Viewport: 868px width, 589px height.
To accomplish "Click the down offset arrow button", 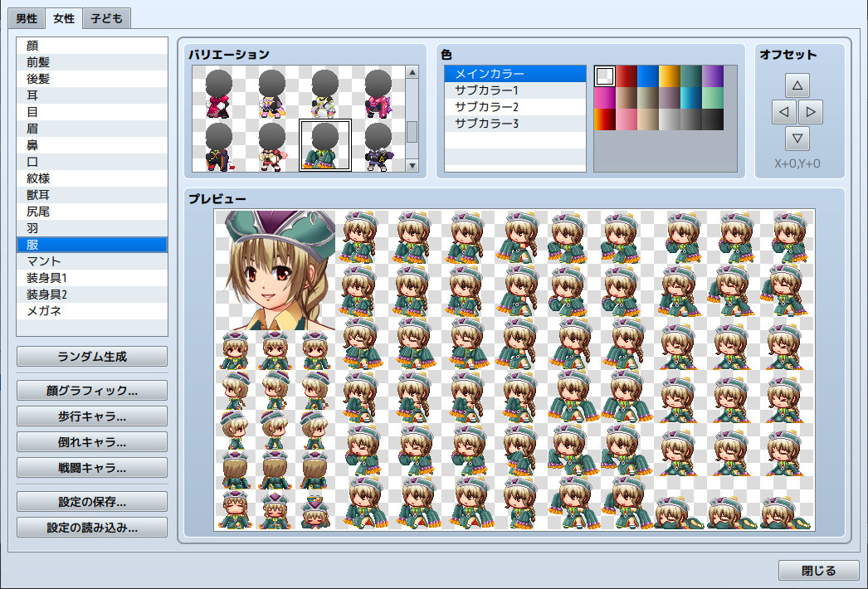I will 799,139.
